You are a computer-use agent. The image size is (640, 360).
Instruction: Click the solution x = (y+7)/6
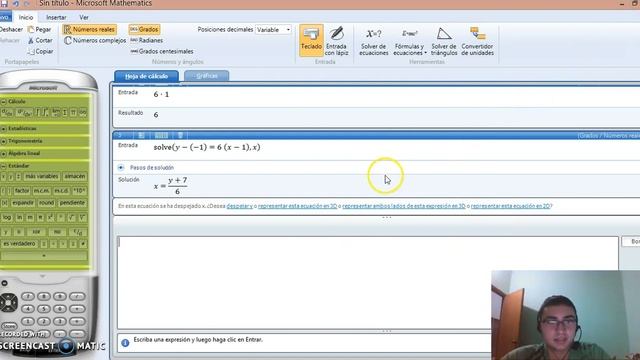[171, 186]
